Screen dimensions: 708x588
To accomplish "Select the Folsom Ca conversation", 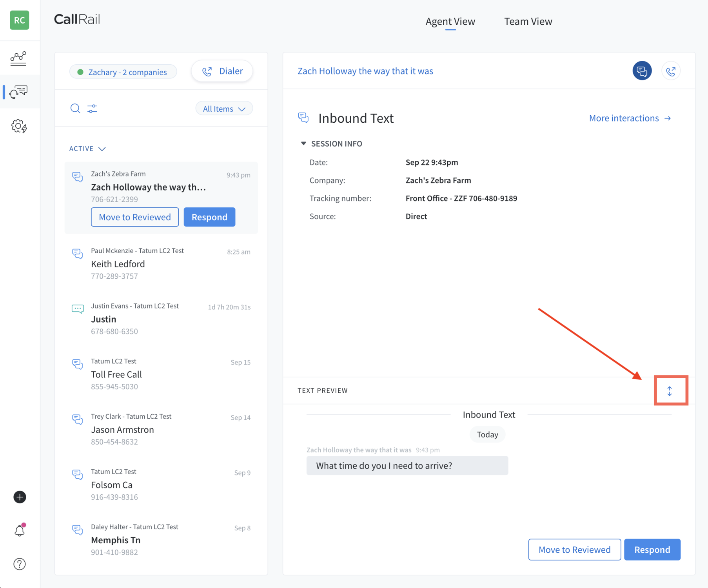I will click(161, 485).
